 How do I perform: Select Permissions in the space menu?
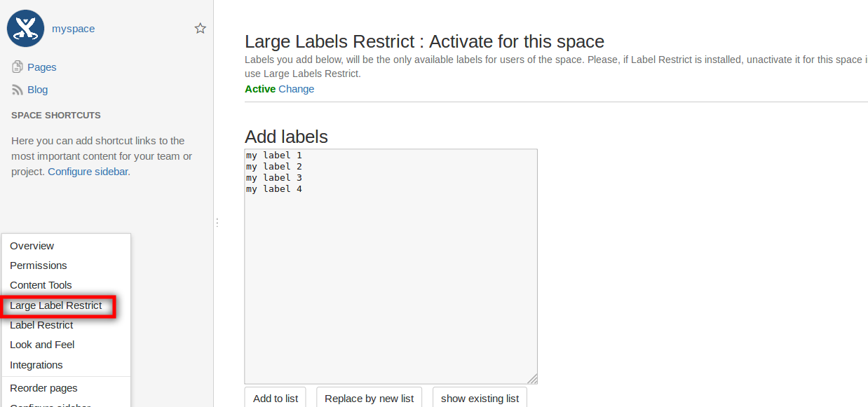point(39,265)
